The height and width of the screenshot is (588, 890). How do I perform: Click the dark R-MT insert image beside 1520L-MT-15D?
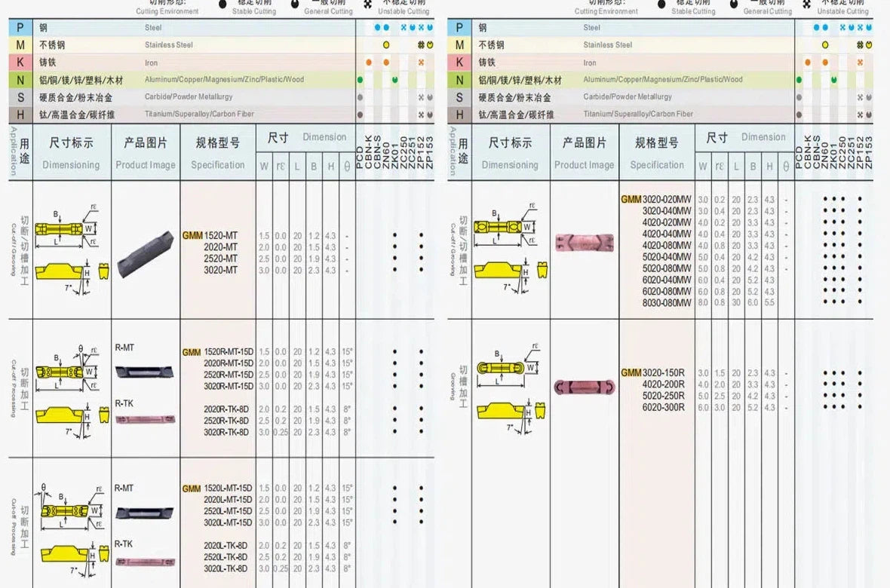[x=145, y=513]
